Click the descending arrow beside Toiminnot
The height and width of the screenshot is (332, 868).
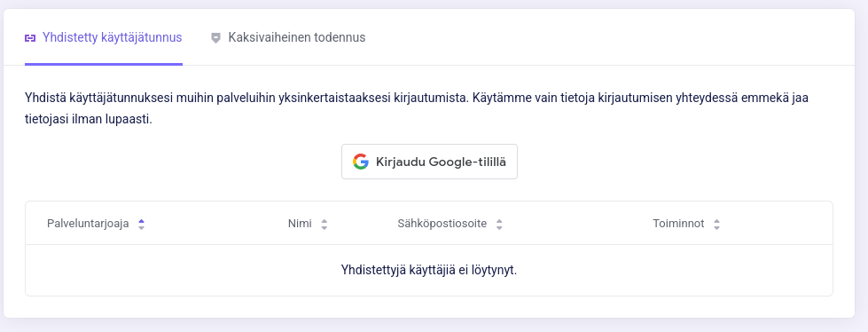(717, 227)
